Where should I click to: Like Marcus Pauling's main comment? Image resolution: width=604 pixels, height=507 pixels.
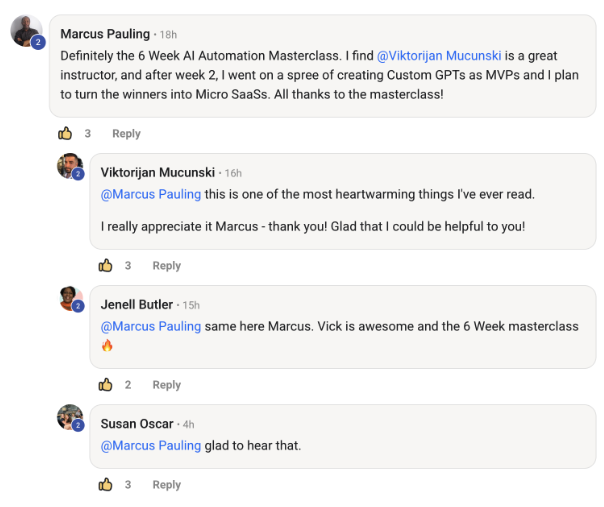(x=65, y=133)
